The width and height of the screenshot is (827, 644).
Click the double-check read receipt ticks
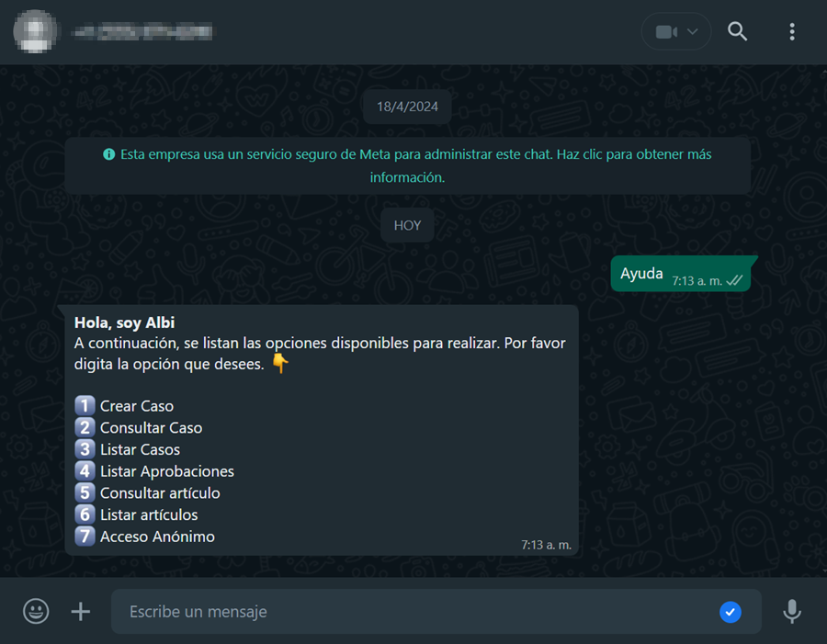pyautogui.click(x=734, y=280)
